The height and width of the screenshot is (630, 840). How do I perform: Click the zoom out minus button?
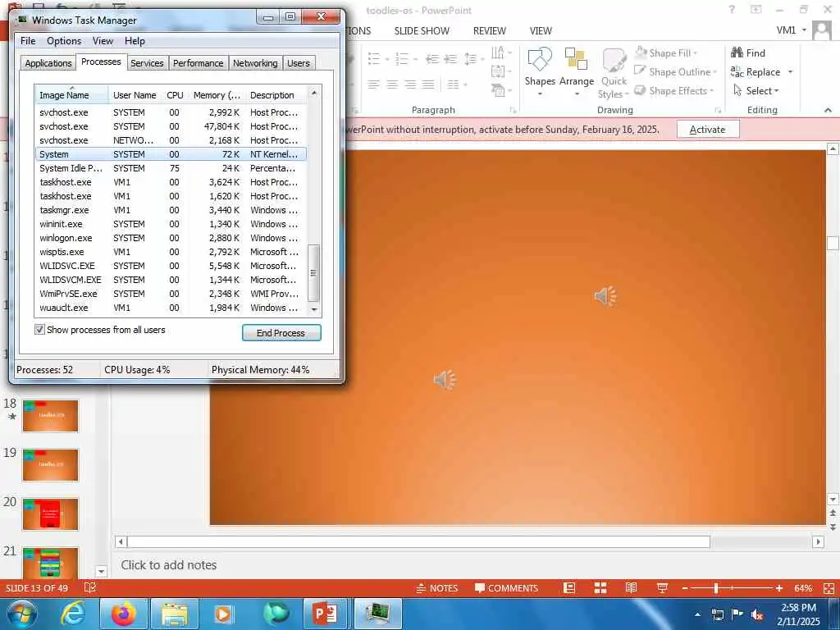click(x=685, y=588)
